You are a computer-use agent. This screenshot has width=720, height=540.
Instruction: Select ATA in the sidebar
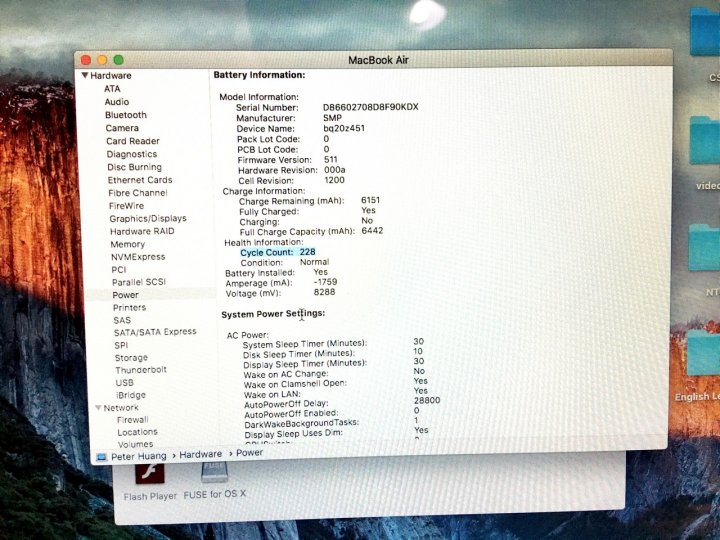(x=112, y=89)
